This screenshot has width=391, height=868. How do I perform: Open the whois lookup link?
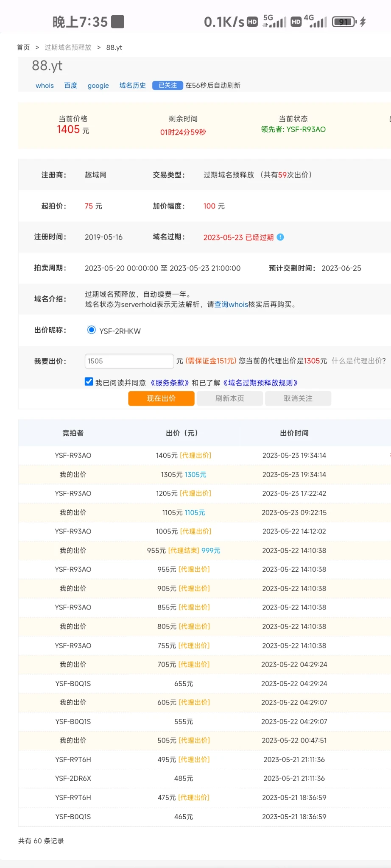click(45, 86)
